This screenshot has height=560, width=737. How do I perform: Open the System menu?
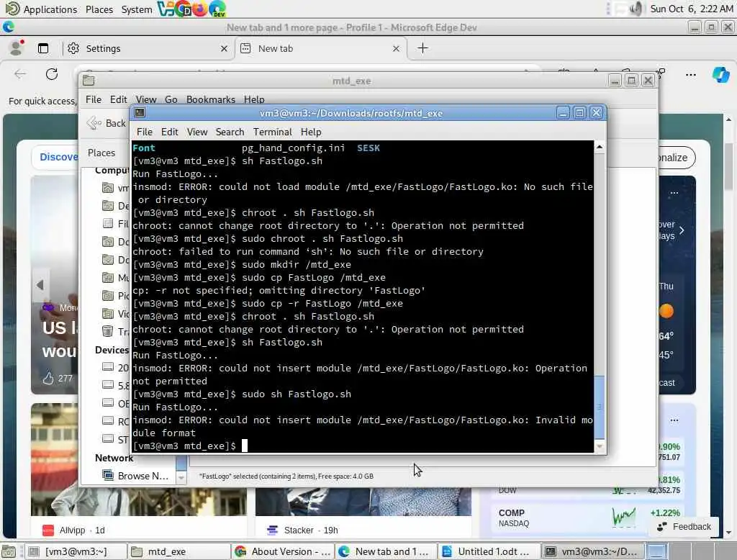click(x=136, y=9)
